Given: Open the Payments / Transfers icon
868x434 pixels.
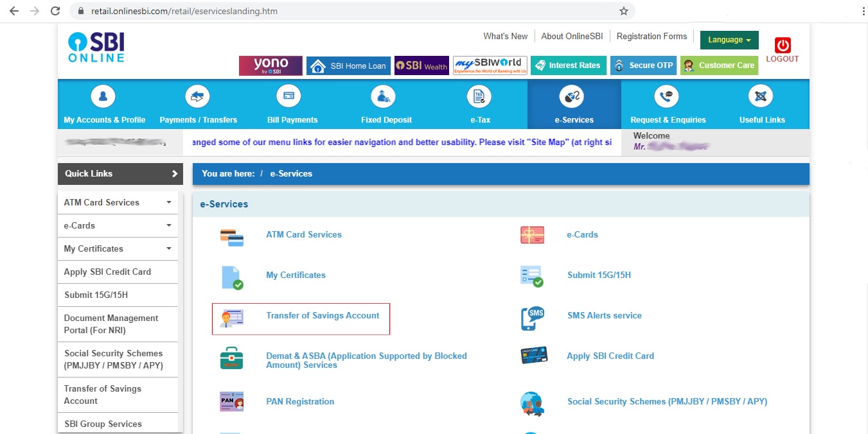Looking at the screenshot, I should [x=198, y=97].
